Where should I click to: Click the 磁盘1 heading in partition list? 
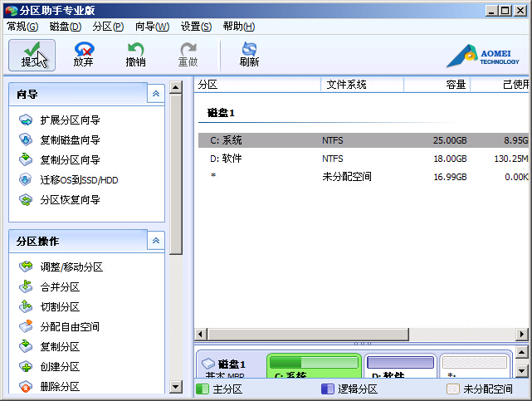[x=221, y=113]
